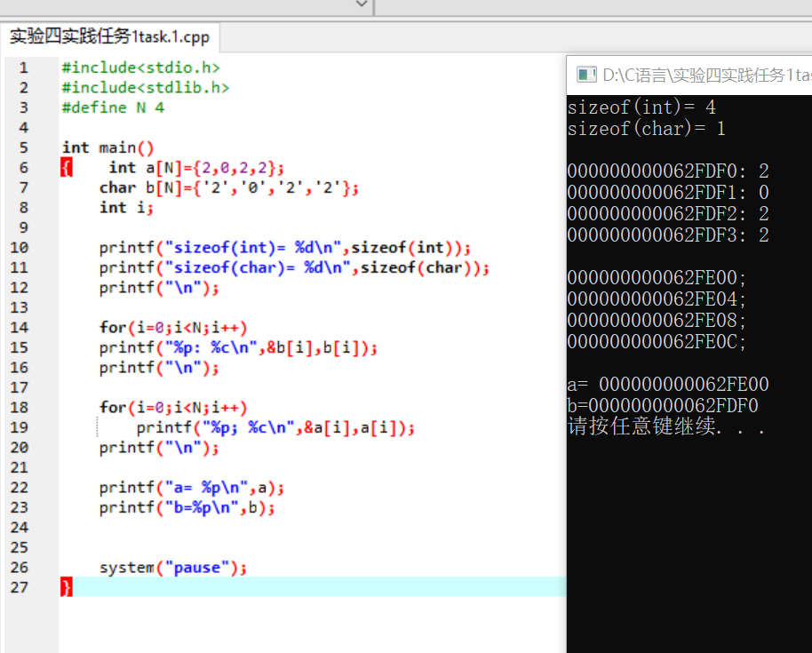812x653 pixels.
Task: Click the printf("\n"); statement on line 20
Action: pos(159,448)
